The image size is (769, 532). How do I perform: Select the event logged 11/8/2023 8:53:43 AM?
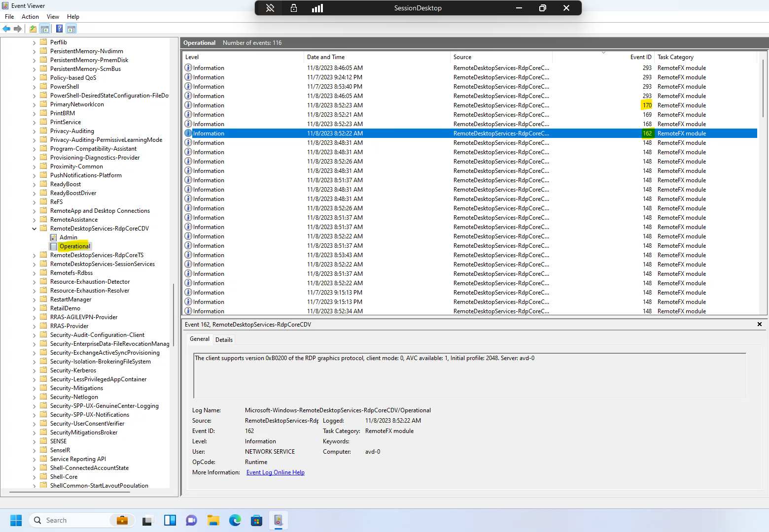(x=471, y=255)
